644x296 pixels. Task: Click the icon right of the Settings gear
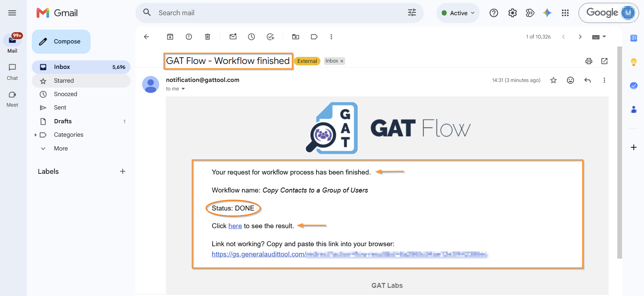coord(530,13)
